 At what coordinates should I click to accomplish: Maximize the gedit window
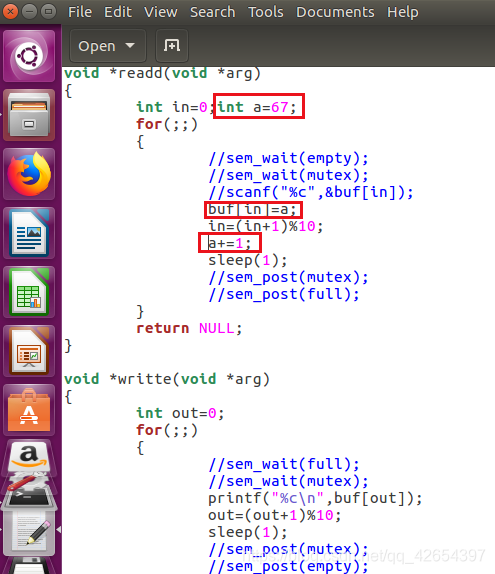48,12
